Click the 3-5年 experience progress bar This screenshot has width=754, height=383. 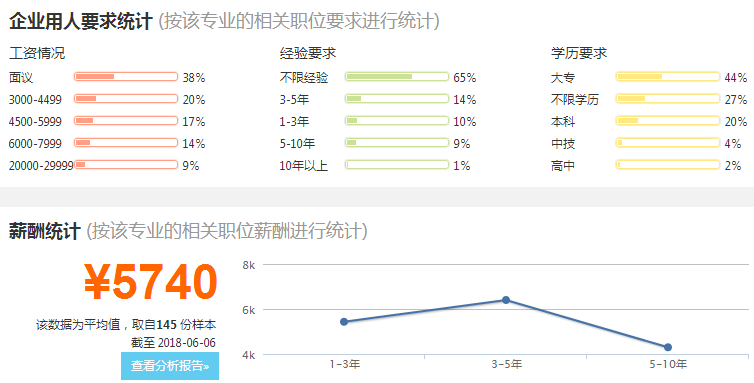click(x=397, y=99)
